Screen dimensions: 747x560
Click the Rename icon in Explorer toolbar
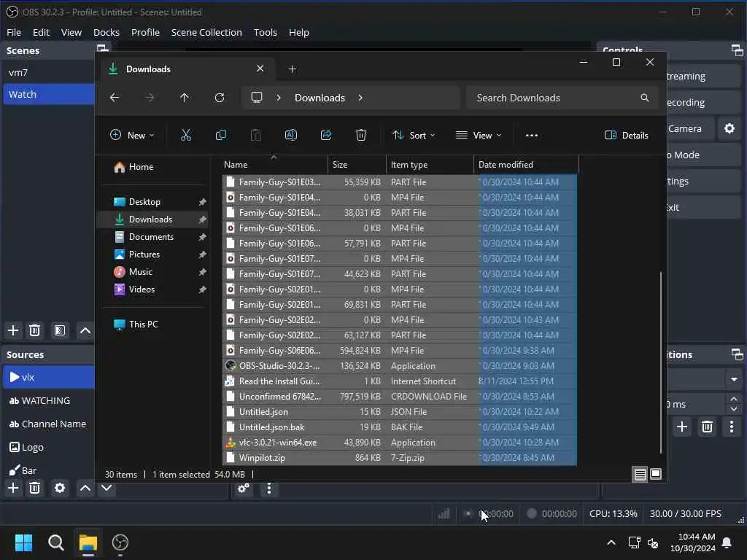tap(291, 135)
